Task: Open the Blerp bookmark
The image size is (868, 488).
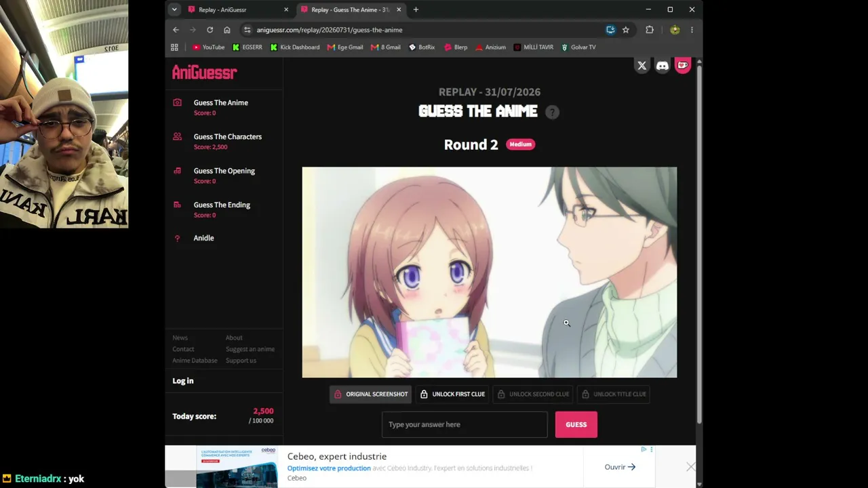Action: 456,47
